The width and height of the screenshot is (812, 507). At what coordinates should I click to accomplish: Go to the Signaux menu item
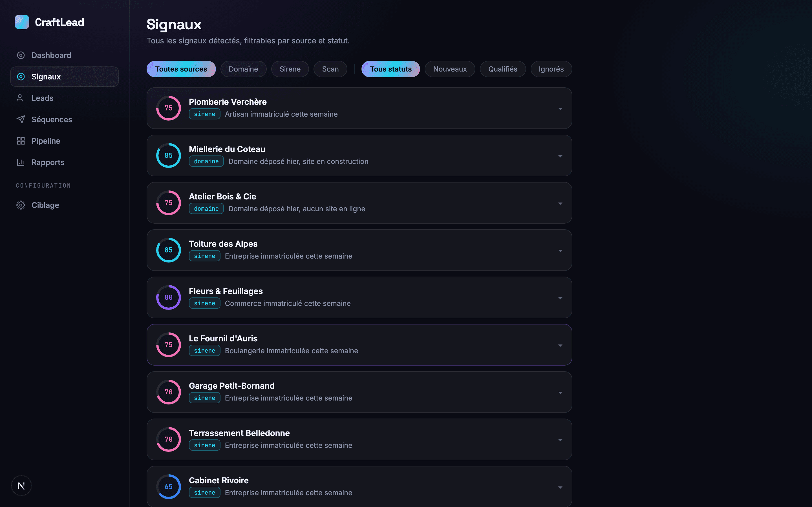coord(64,77)
